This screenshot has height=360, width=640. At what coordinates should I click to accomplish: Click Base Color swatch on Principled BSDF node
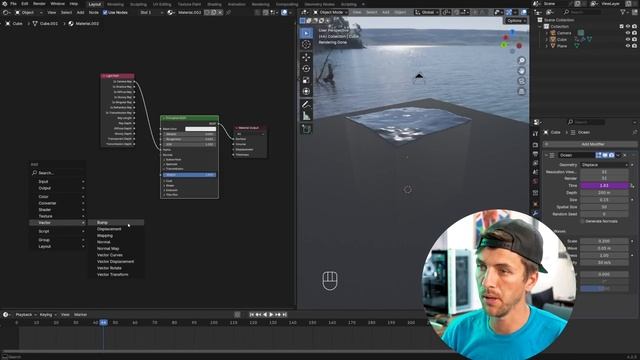coord(200,129)
